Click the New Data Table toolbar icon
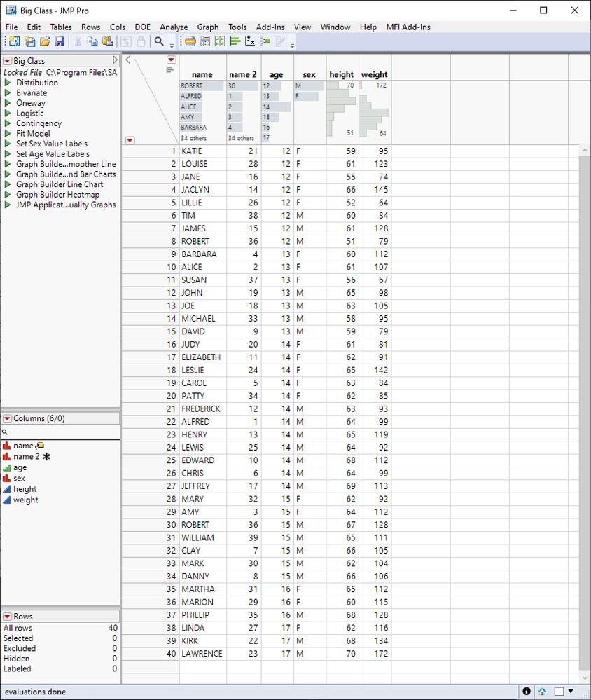This screenshot has height=700, width=591. tap(14, 41)
